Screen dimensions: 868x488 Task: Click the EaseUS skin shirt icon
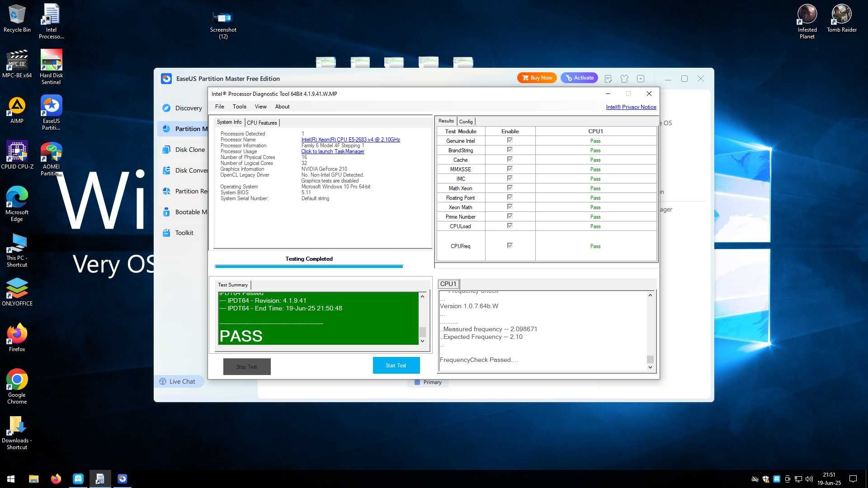click(624, 79)
